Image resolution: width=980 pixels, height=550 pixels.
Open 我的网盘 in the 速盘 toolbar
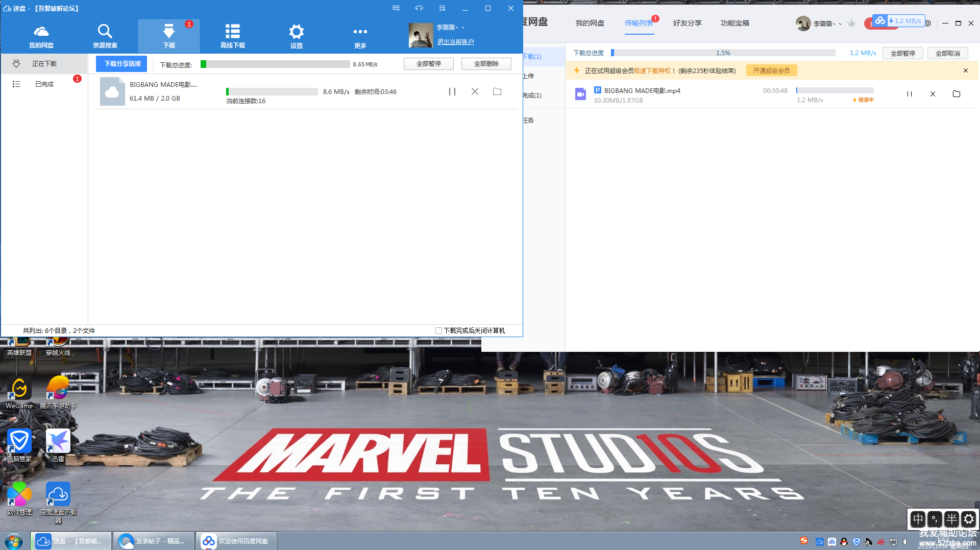(x=41, y=36)
